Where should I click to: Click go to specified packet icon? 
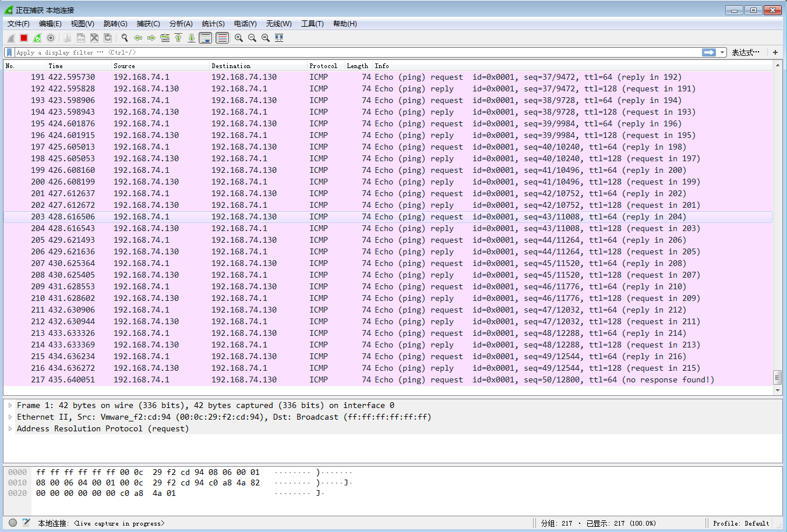pos(165,38)
